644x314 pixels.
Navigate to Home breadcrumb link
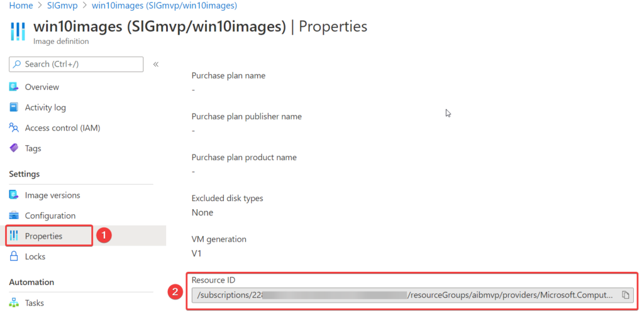coord(21,6)
